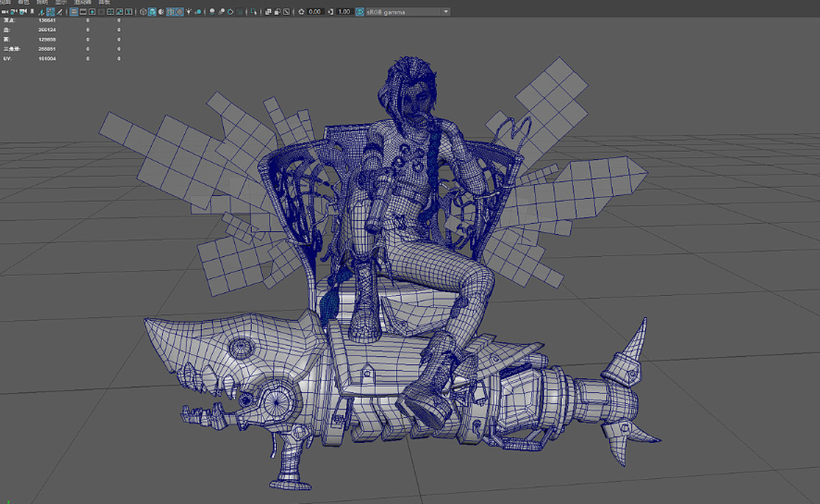Select the Grease Pencil tool icon
Screen dimensions: 820x504
coord(59,11)
